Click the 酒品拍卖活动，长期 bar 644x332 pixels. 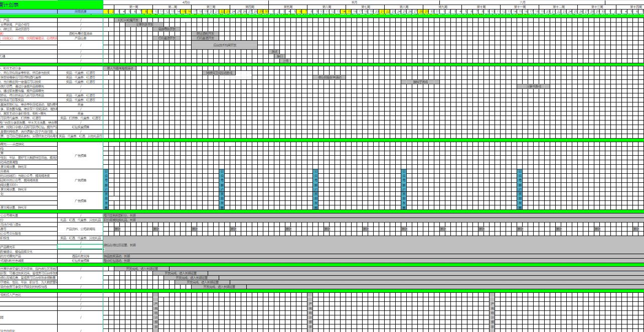[374, 256]
